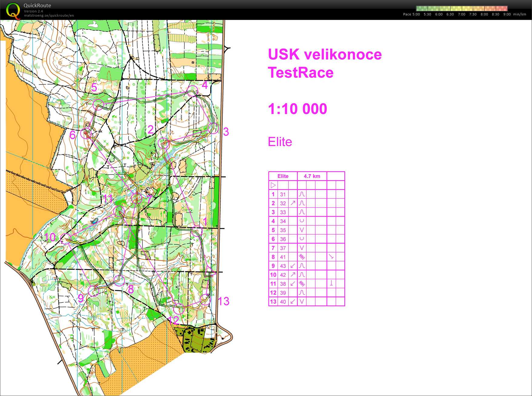Click the min/km unit label

tap(520, 14)
